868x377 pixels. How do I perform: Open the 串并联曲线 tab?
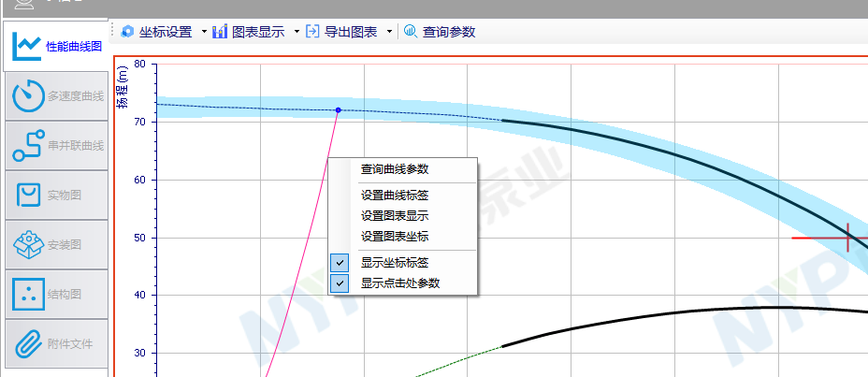(56, 146)
